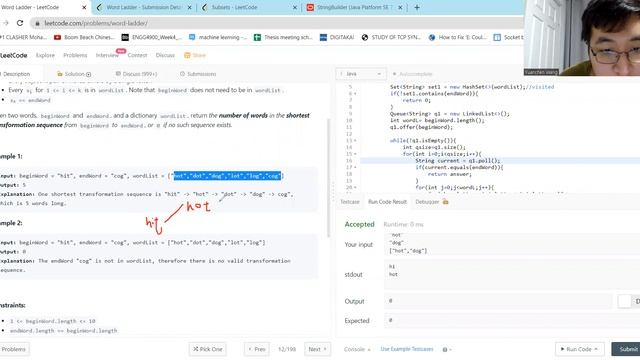Click the Pick One shuffle button
The width and height of the screenshot is (640, 360).
click(x=207, y=349)
